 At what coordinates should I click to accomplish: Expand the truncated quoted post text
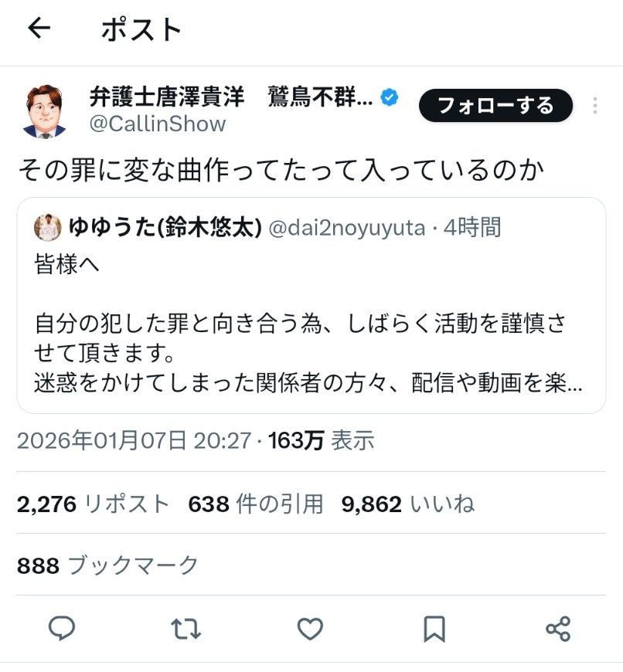click(x=309, y=382)
